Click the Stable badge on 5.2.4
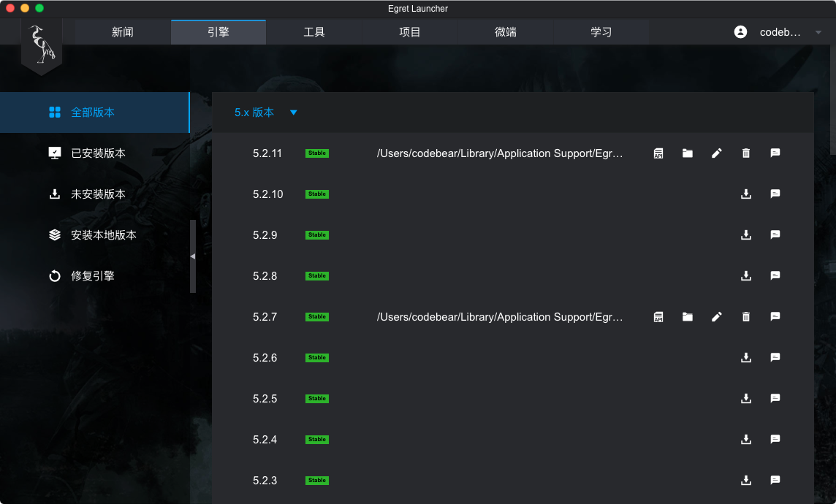836x504 pixels. click(x=317, y=440)
